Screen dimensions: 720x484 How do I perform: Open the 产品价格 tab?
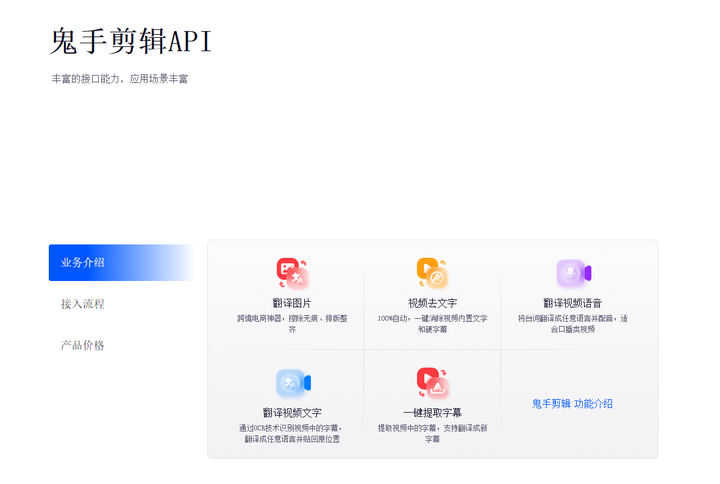click(83, 345)
